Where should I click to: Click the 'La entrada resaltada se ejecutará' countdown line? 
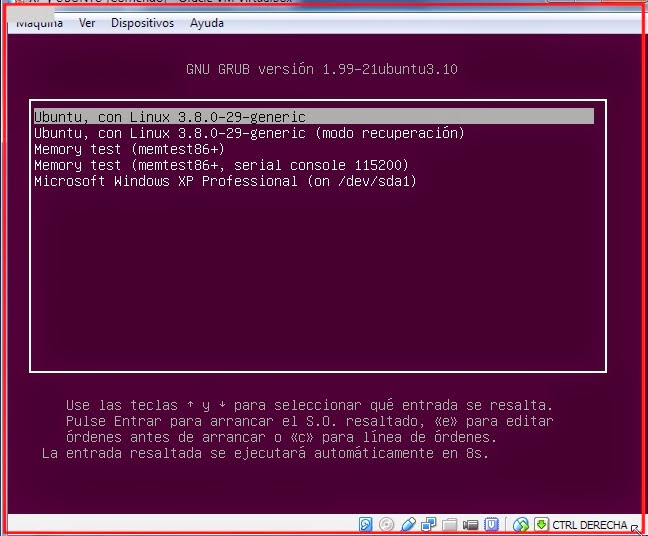pyautogui.click(x=265, y=453)
